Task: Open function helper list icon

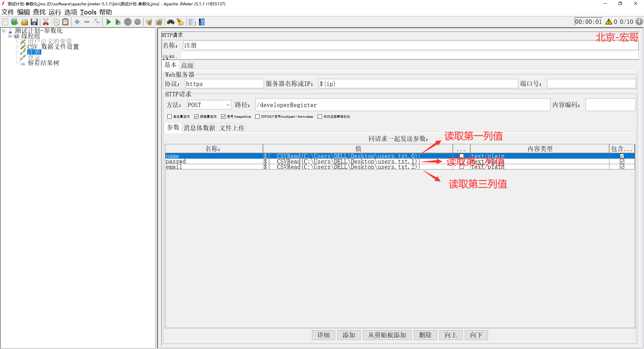Action: point(192,22)
